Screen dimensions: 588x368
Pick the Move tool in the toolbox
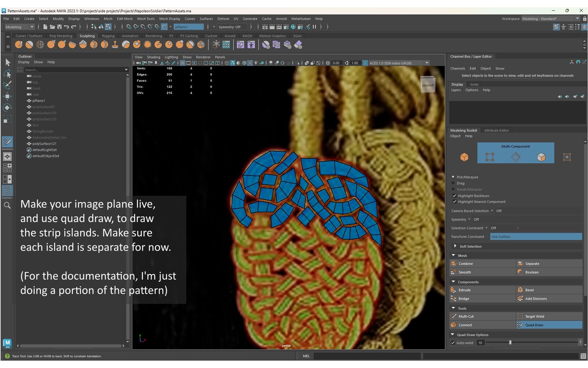coord(7,96)
